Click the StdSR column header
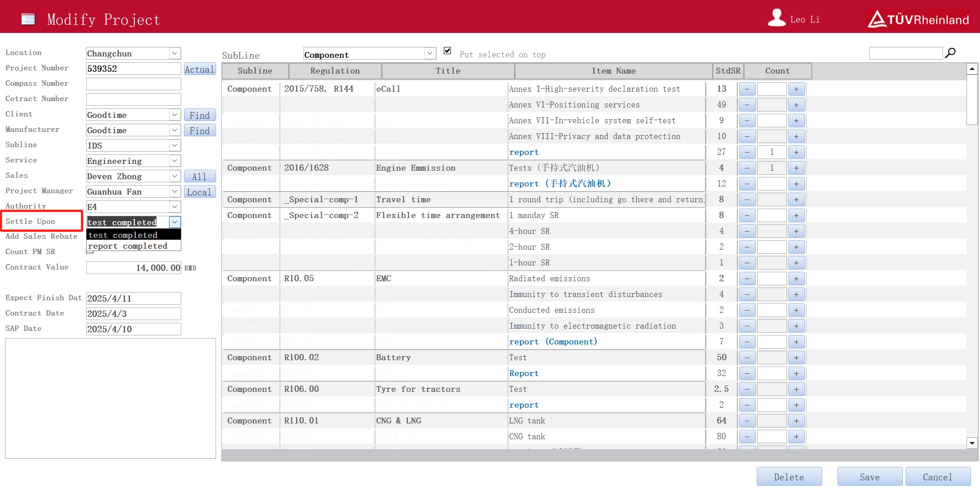Screen dimensions: 980x488 pos(728,71)
